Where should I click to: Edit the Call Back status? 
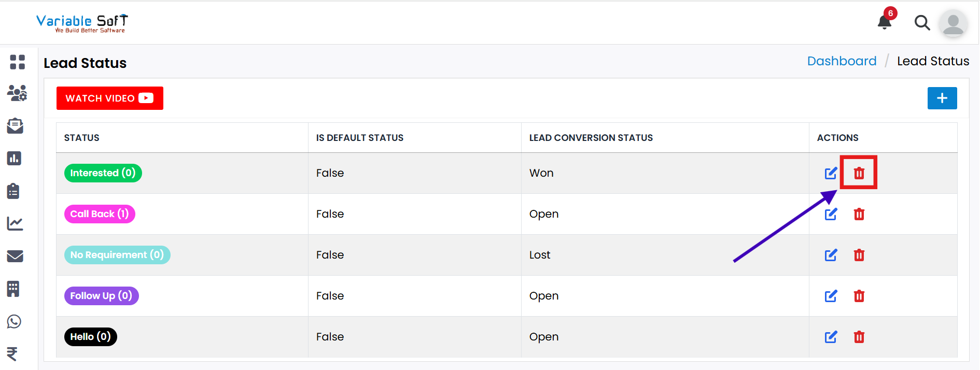831,214
